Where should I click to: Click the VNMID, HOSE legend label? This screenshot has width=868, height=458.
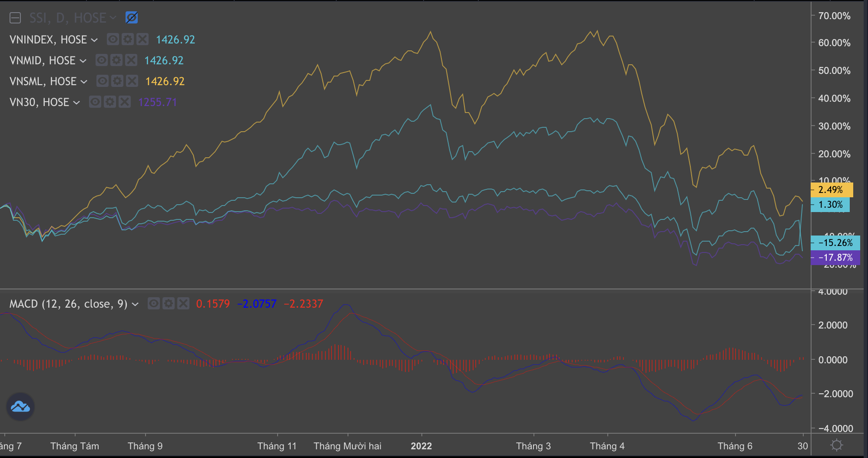coord(43,60)
